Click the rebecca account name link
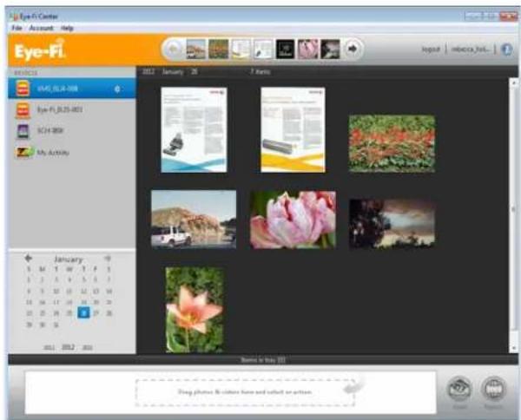The image size is (521, 420). tap(470, 49)
